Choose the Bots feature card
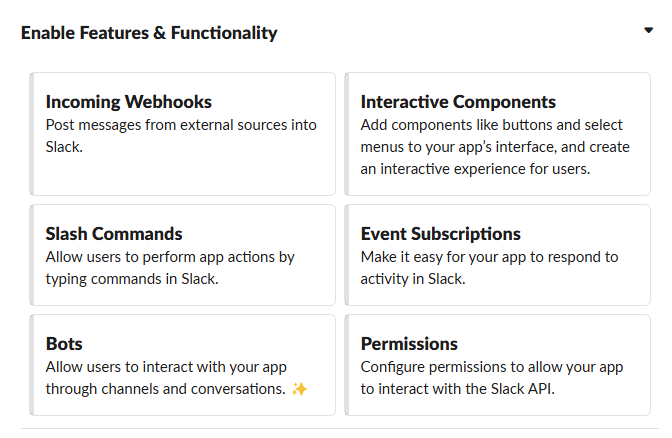The width and height of the screenshot is (672, 438). (x=183, y=365)
